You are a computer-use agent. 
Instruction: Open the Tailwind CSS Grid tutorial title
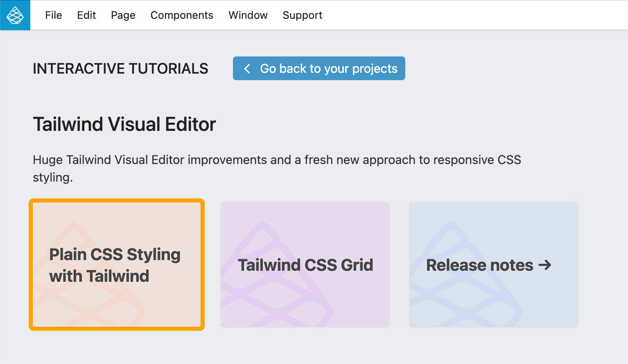point(305,265)
